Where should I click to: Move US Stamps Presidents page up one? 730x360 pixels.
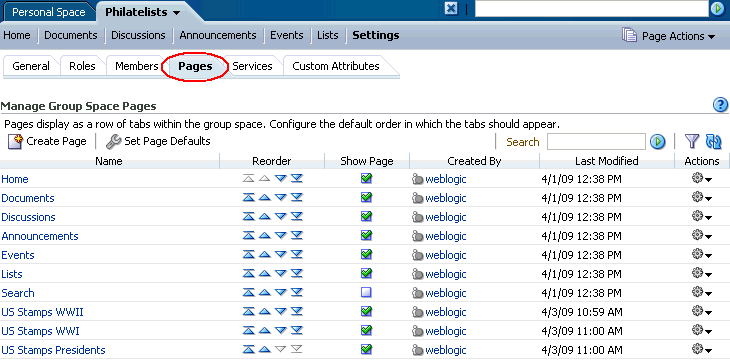tap(264, 349)
